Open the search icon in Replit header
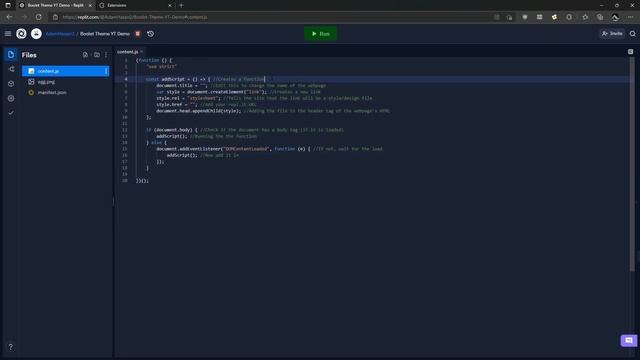Viewport: 640px width, 360px height. [x=632, y=34]
